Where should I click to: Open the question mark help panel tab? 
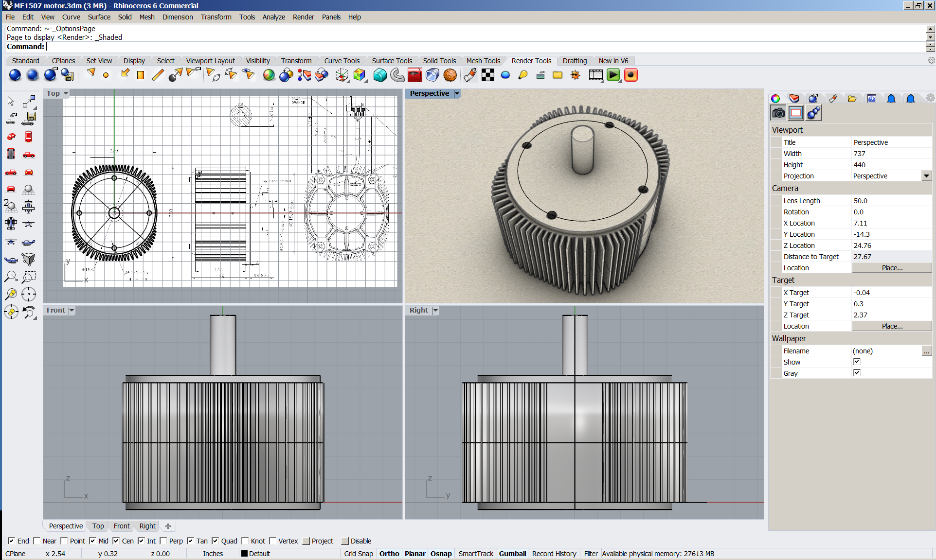click(872, 99)
